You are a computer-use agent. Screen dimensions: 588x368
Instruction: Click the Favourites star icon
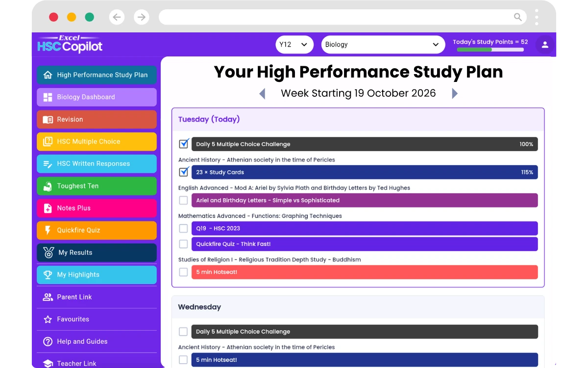tap(48, 319)
